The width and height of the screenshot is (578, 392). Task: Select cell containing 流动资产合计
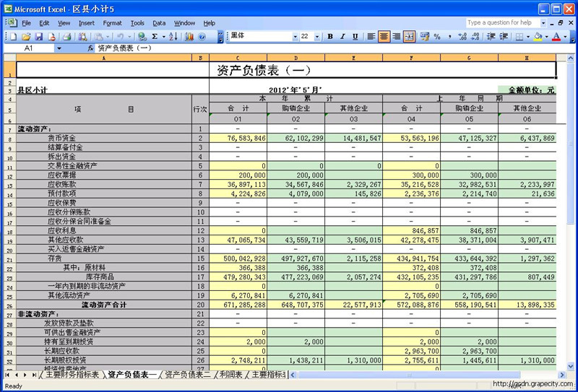pos(103,305)
